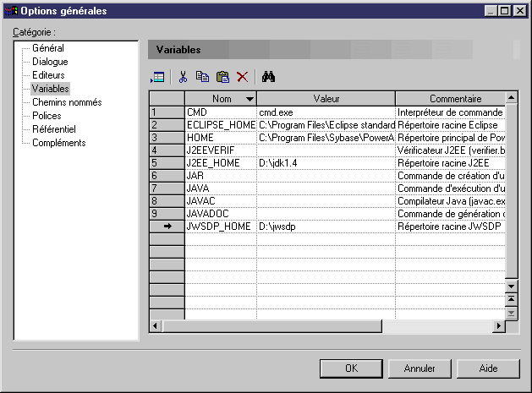This screenshot has height=393, width=532.
Task: Click the Cut scissors icon
Action: point(182,77)
